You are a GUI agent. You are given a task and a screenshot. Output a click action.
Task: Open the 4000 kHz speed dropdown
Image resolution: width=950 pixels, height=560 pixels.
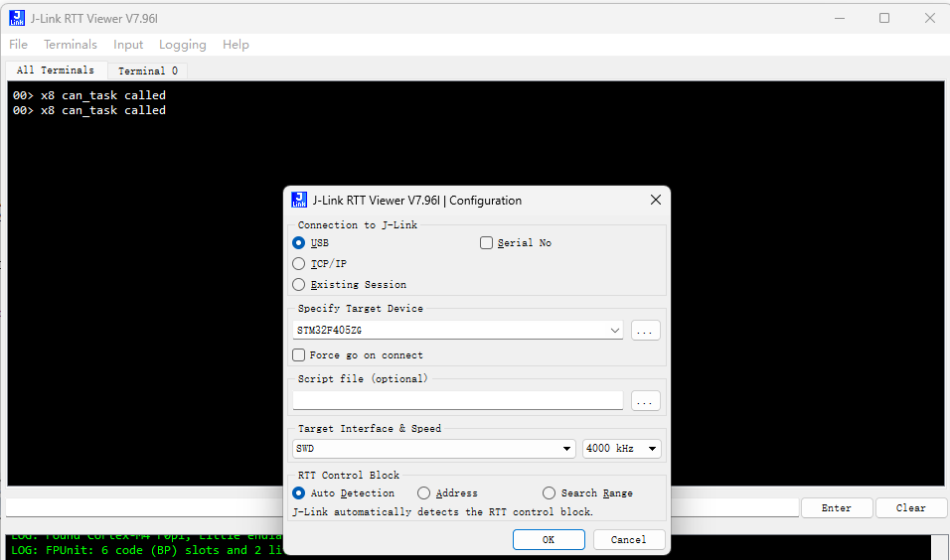pyautogui.click(x=622, y=449)
